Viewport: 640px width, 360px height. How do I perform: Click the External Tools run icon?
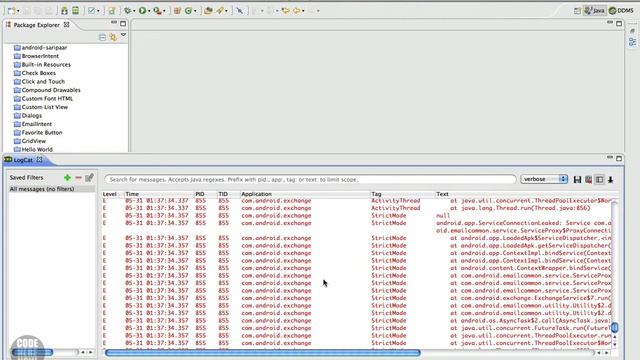[157, 11]
